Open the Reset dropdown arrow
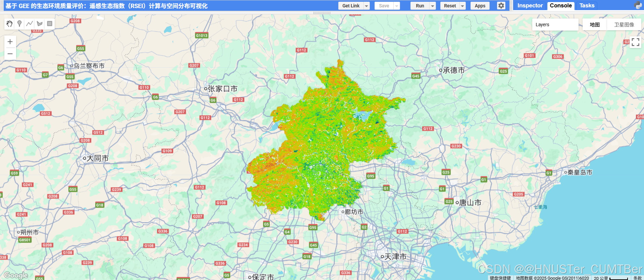Image resolution: width=644 pixels, height=280 pixels. pos(463,6)
